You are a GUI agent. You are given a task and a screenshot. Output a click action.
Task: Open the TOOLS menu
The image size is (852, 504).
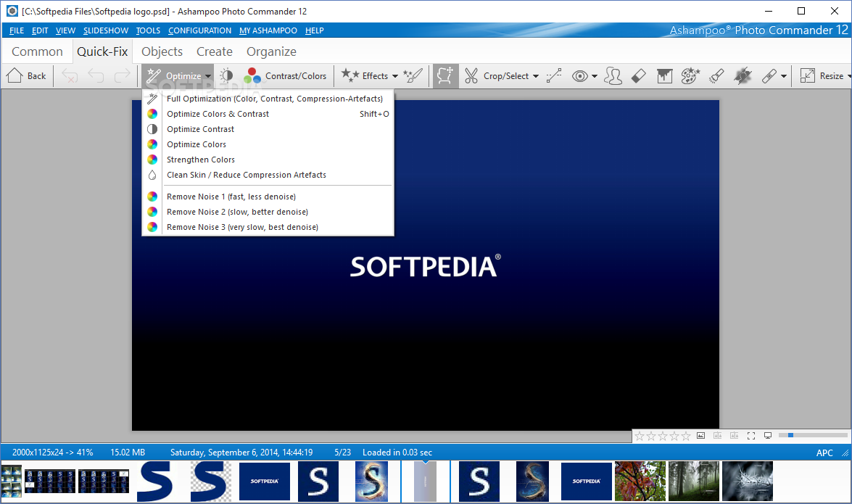148,30
